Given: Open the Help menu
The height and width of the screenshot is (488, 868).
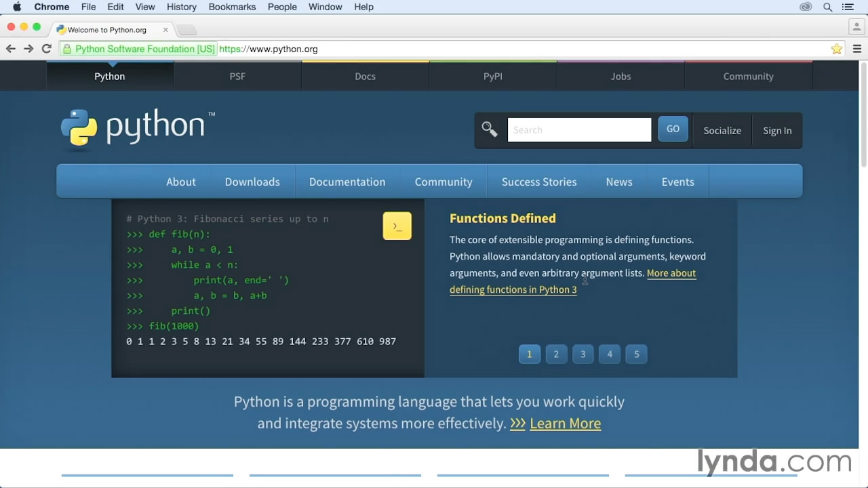Looking at the screenshot, I should click(363, 7).
